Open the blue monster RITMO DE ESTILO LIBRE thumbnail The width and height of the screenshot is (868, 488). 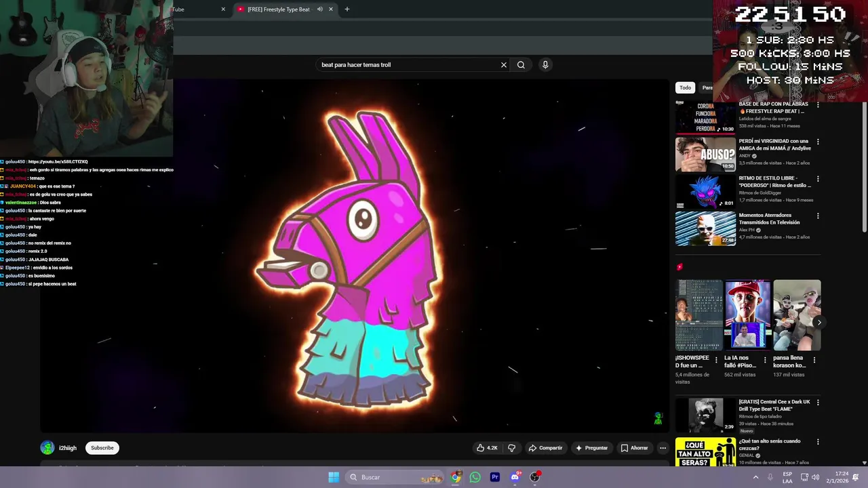pos(705,192)
